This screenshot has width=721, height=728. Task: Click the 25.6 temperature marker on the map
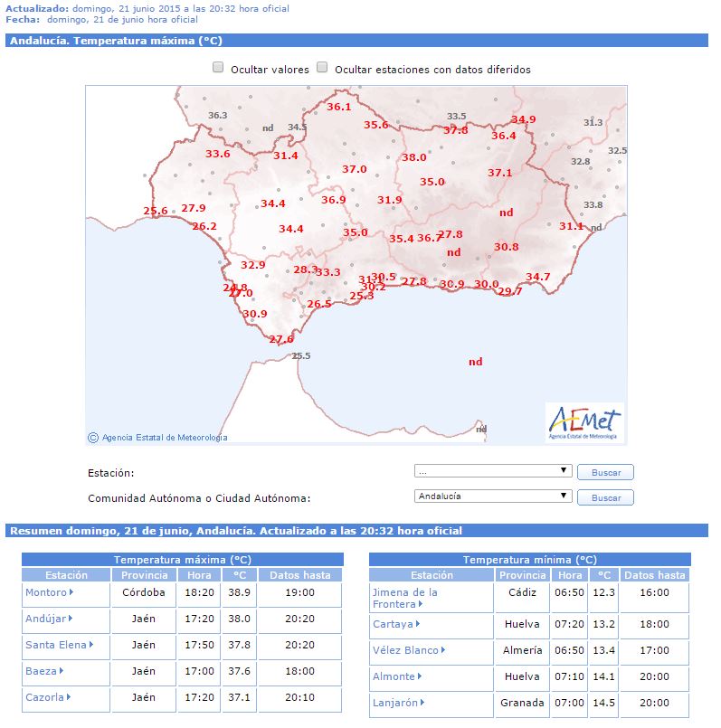coord(156,212)
